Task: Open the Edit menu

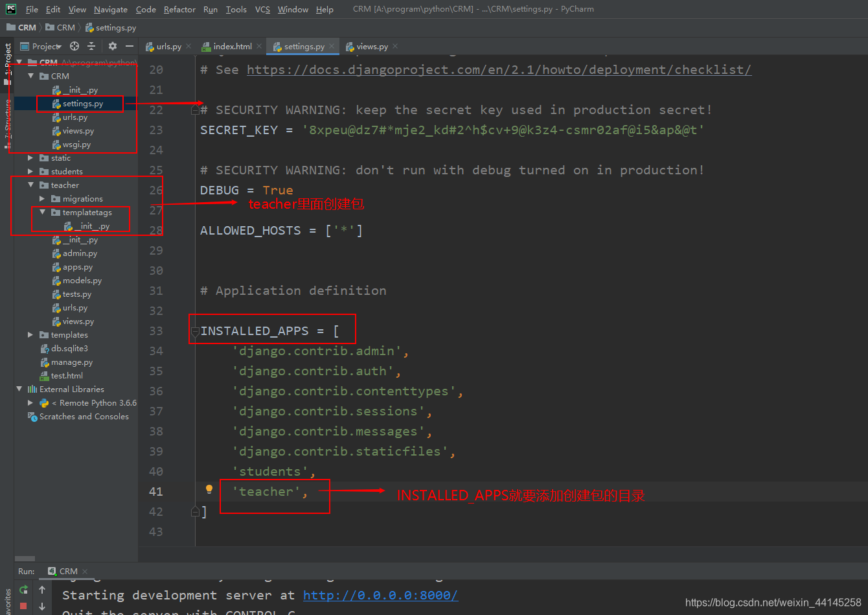Action: pos(53,9)
